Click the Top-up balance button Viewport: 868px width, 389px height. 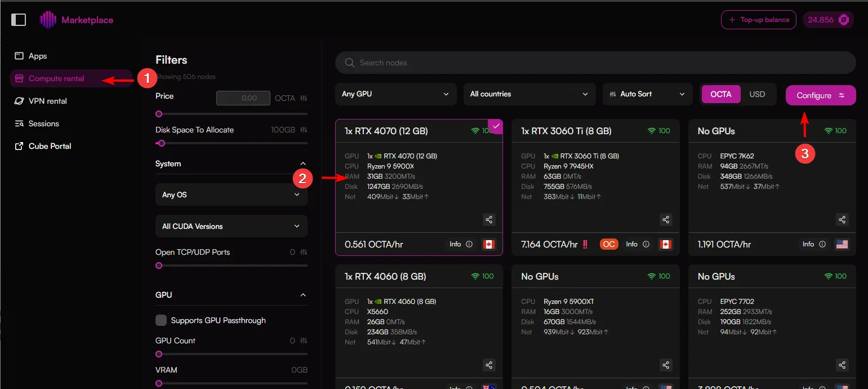(759, 20)
